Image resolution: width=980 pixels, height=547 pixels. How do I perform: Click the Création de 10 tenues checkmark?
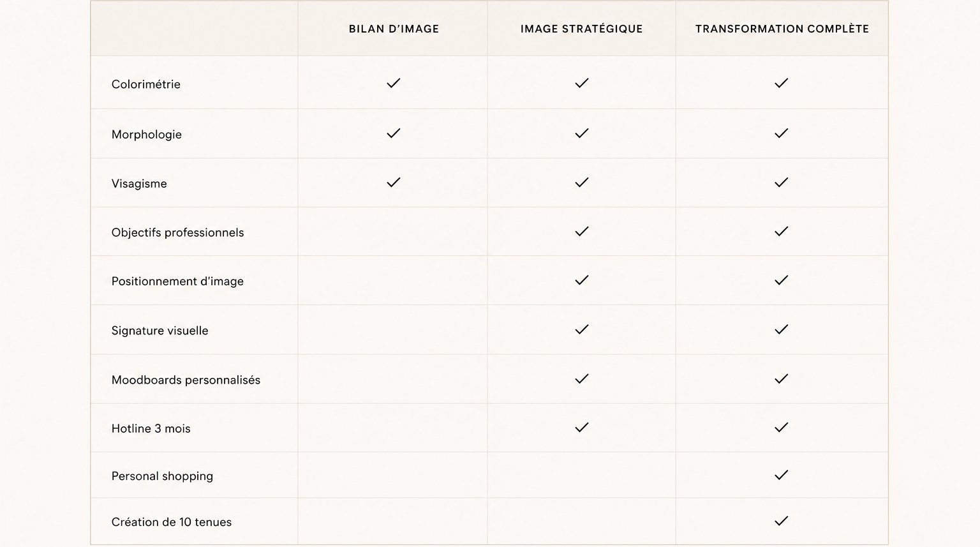click(x=782, y=521)
